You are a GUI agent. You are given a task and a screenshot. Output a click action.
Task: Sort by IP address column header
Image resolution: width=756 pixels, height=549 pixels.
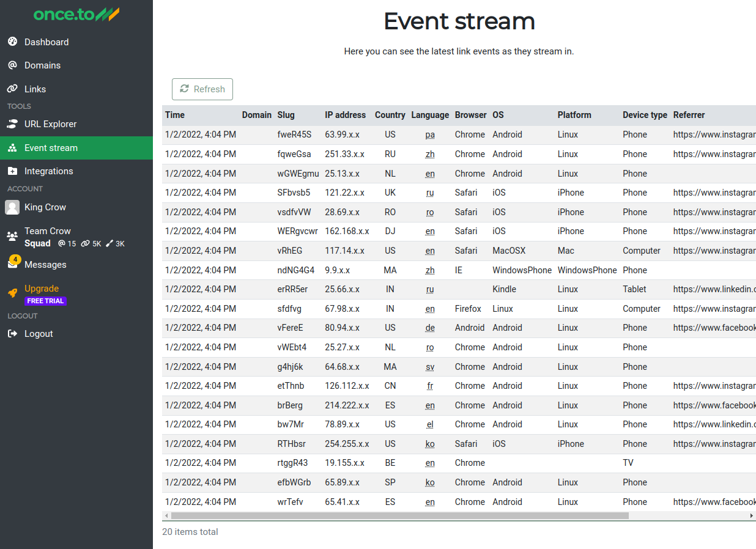[345, 115]
